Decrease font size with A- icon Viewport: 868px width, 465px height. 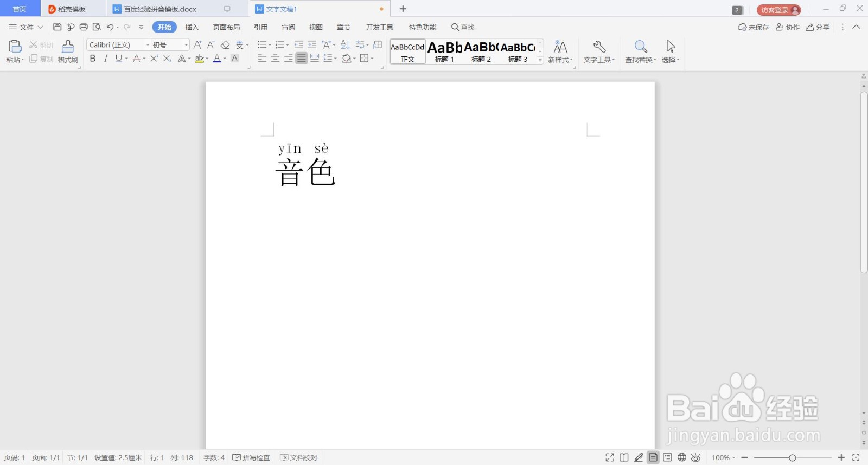tap(210, 45)
